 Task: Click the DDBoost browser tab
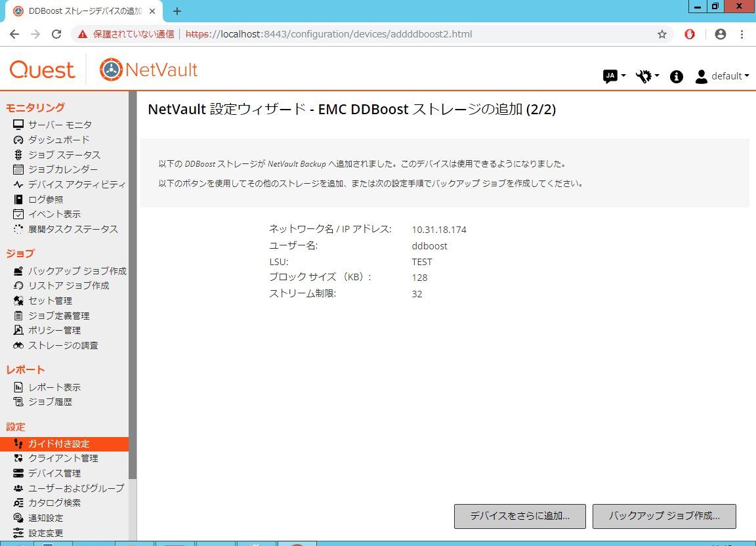point(85,11)
